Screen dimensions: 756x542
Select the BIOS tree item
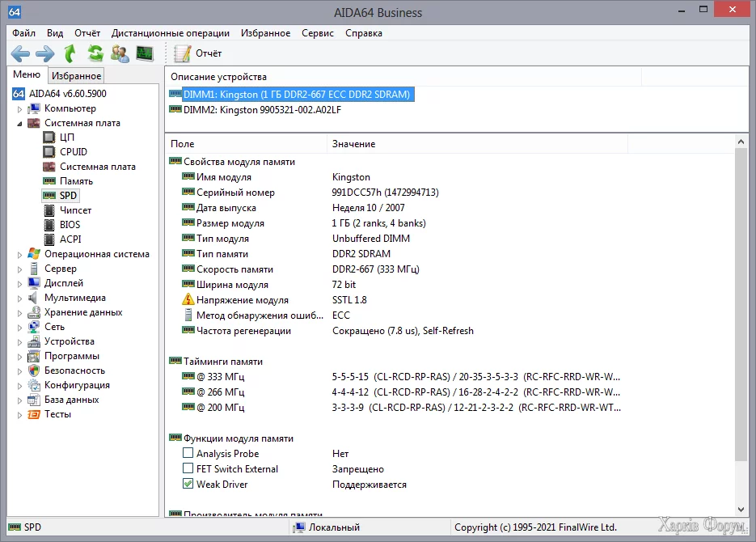click(70, 225)
